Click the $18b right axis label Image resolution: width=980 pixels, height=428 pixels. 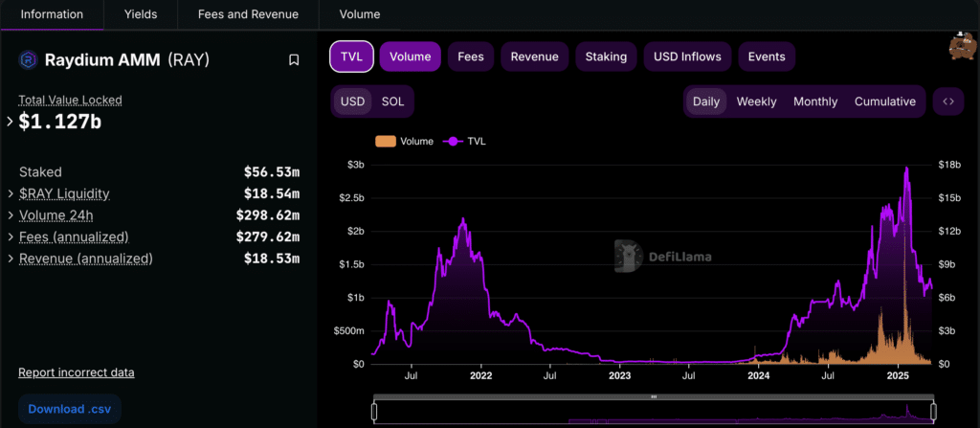click(x=948, y=165)
